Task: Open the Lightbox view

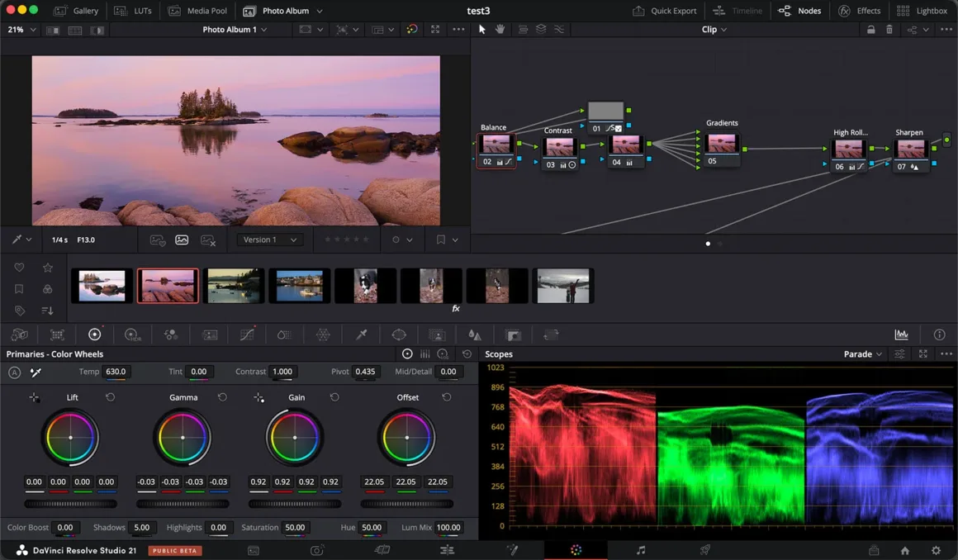Action: click(x=921, y=10)
